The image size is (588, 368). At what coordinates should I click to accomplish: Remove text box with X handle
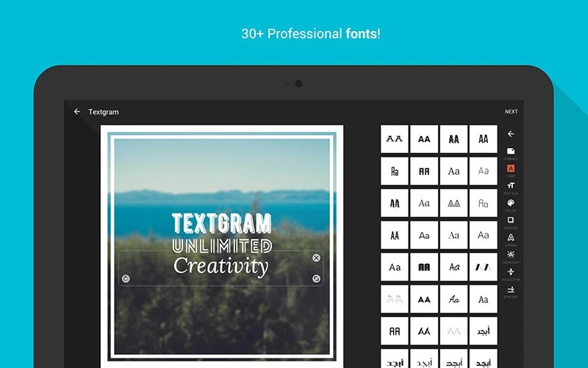click(316, 258)
